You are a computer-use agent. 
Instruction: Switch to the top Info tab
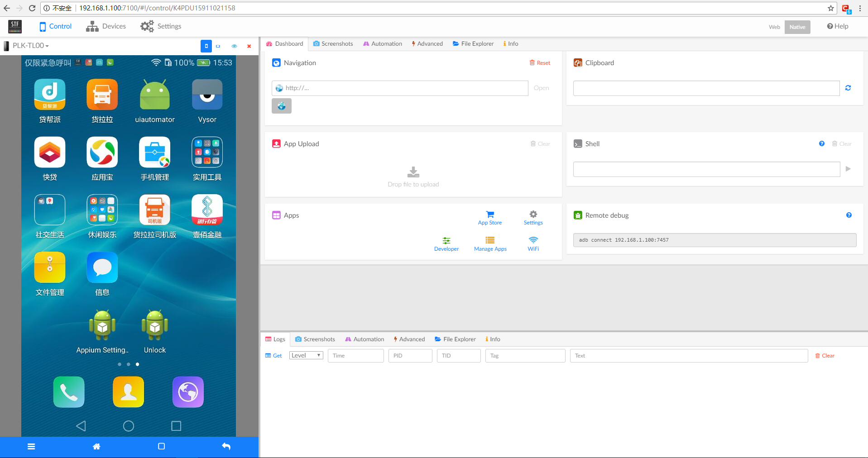pos(511,43)
